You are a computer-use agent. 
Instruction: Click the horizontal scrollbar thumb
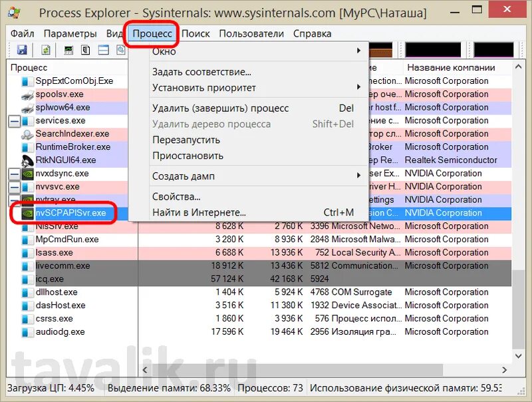(x=297, y=370)
